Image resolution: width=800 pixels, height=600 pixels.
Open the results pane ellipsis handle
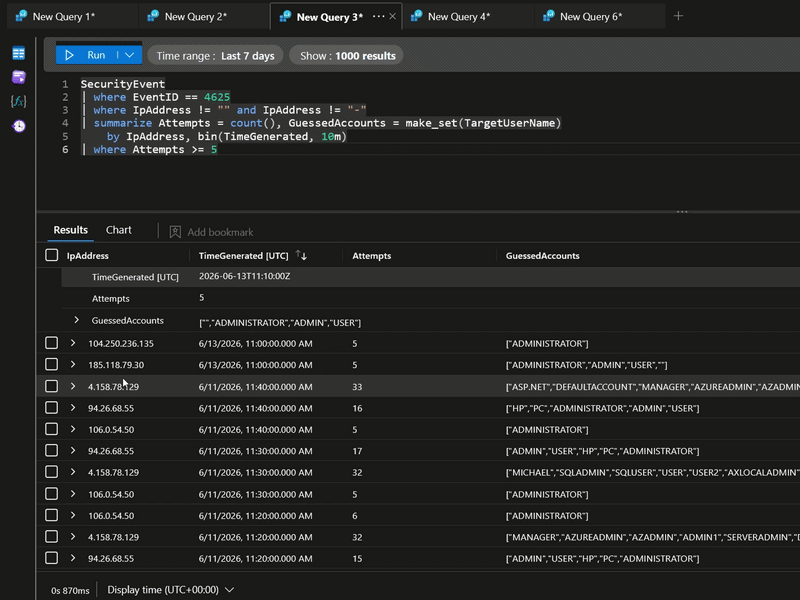coord(682,211)
